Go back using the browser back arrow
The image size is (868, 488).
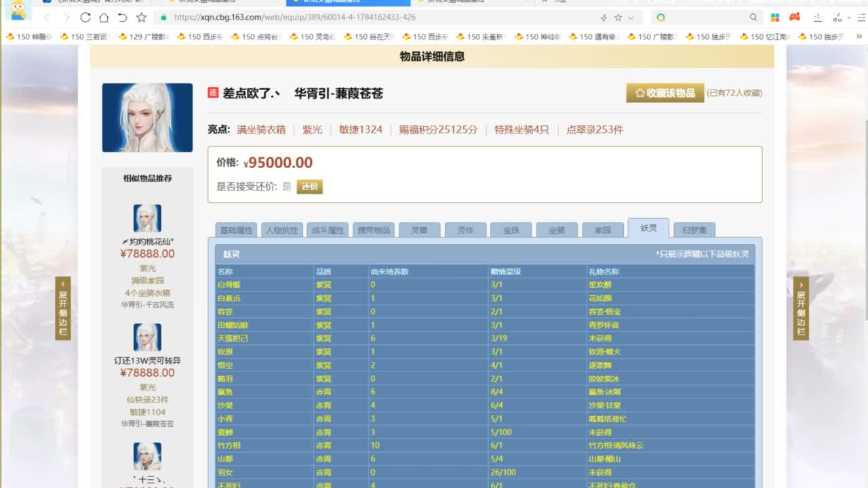tap(47, 18)
